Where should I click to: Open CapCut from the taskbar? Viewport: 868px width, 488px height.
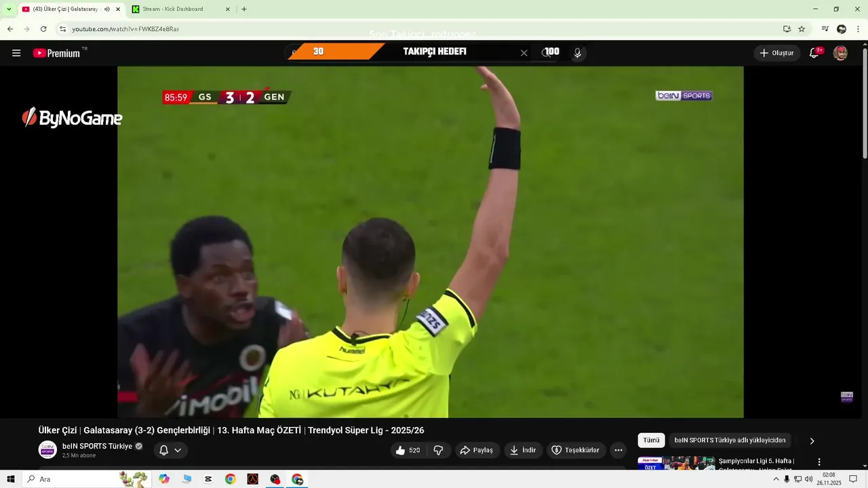(x=208, y=479)
